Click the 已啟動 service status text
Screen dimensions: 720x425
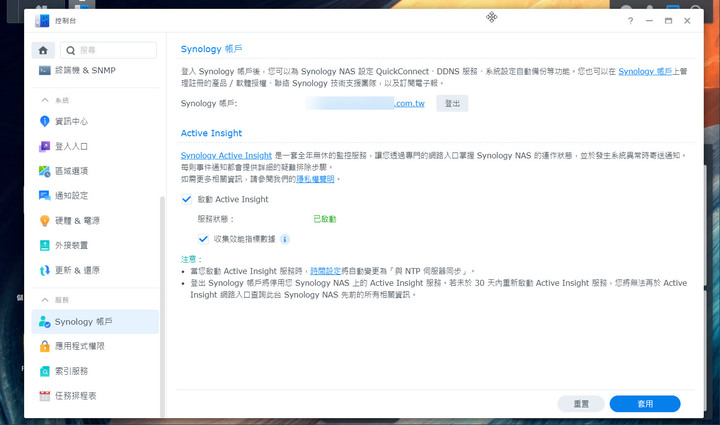[325, 219]
